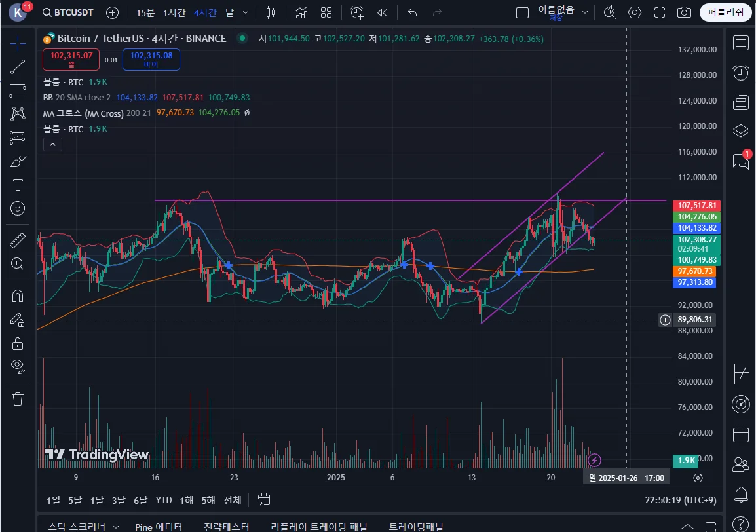Expand the timeframe interval dropdown
The height and width of the screenshot is (532, 756).
(x=246, y=12)
